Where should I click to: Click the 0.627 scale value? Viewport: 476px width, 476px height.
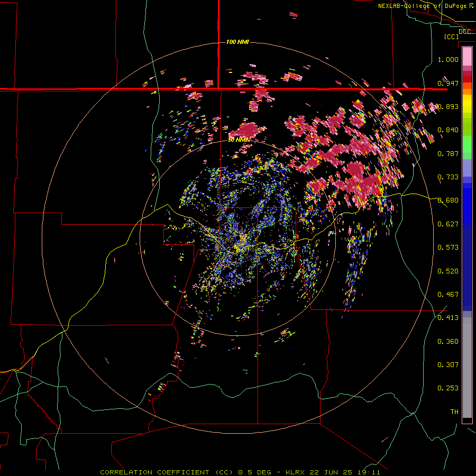(448, 224)
